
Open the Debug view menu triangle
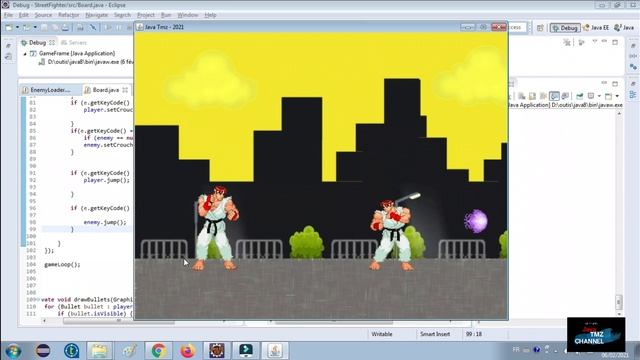tap(595, 42)
